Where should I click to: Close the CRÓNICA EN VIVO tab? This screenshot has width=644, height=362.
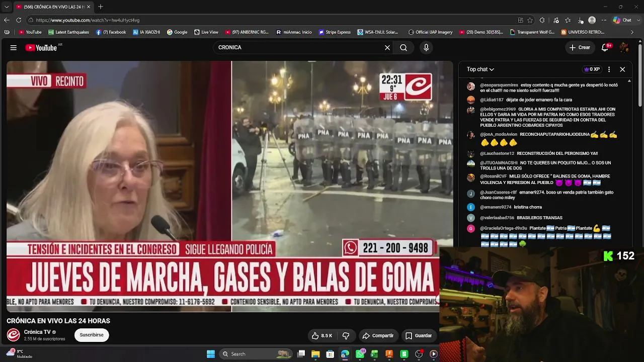tap(89, 7)
